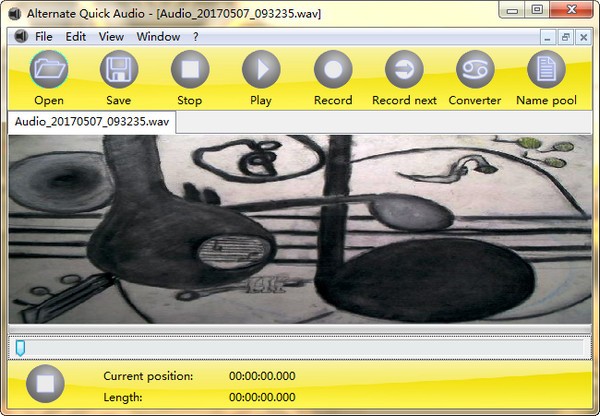Image resolution: width=600 pixels, height=416 pixels.
Task: Open the Window menu
Action: tap(158, 37)
